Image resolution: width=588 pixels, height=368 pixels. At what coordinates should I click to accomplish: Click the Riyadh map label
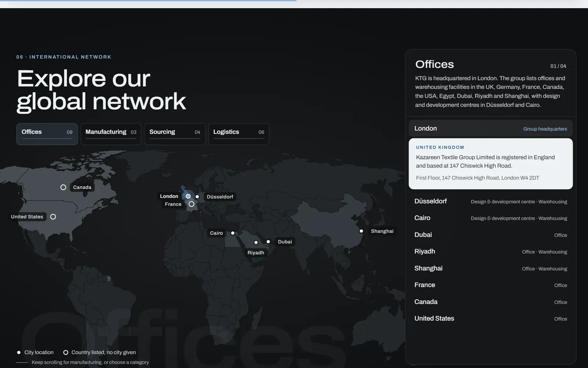pos(256,253)
